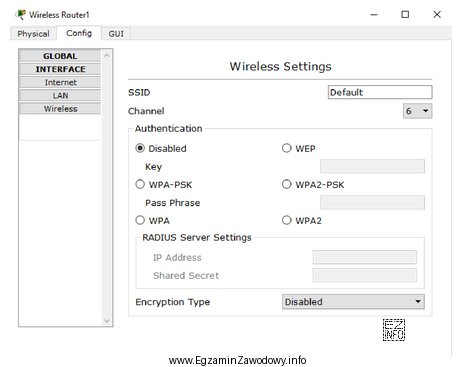This screenshot has height=367, width=462.
Task: Minimize the Wireless Router1 window
Action: coord(374,15)
